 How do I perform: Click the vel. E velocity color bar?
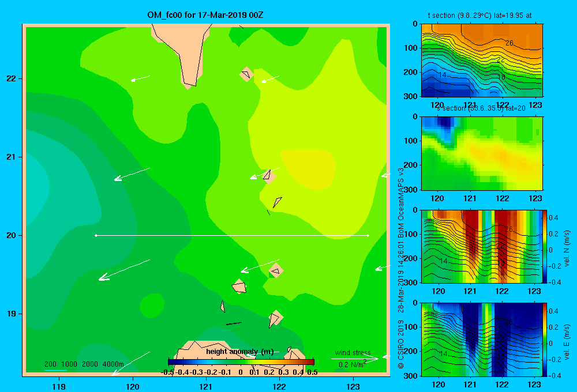click(545, 340)
